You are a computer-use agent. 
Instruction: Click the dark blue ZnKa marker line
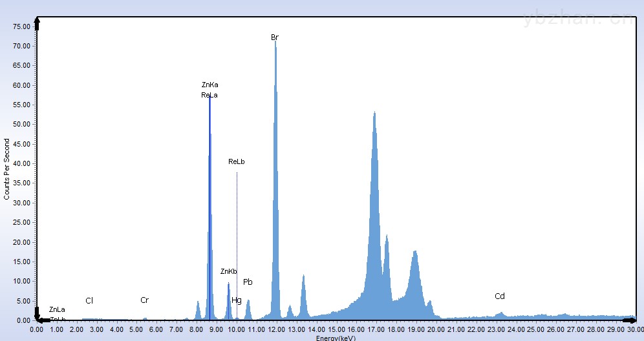(209, 194)
